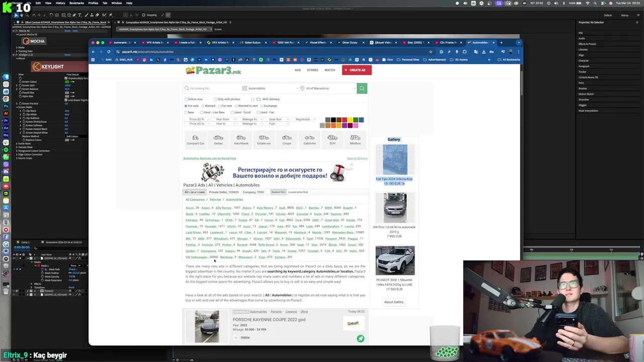644x362 pixels.
Task: Switch to the Stay (2005) browser tab
Action: click(x=415, y=43)
